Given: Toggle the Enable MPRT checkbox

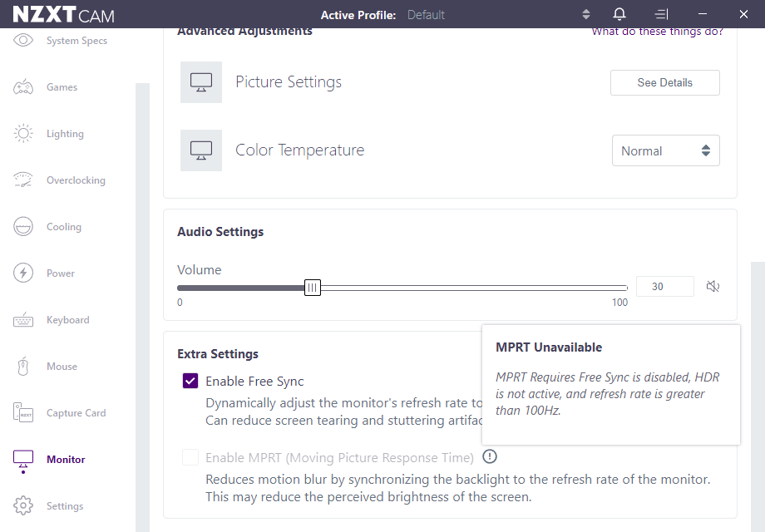Looking at the screenshot, I should 190,456.
